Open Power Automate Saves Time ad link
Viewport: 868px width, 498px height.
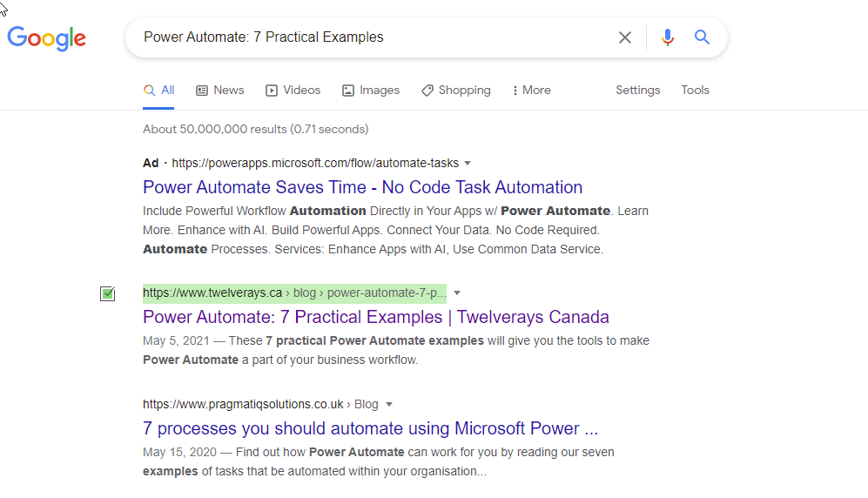(362, 187)
